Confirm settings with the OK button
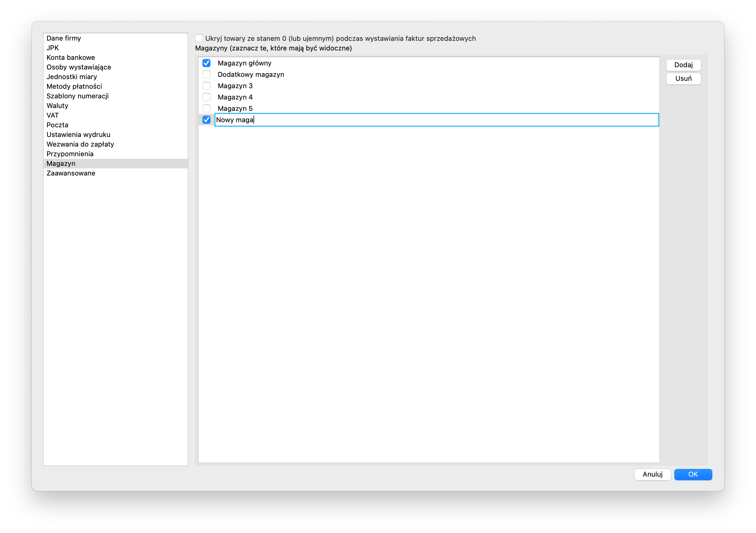756x533 pixels. [x=693, y=474]
